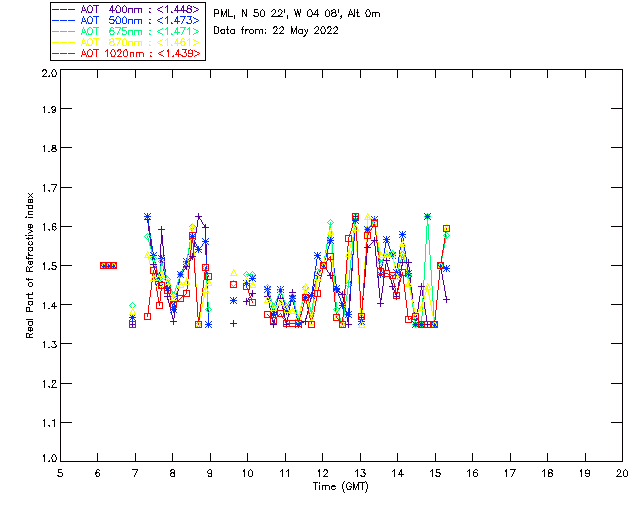Click the purple dashed line legend swatch

click(x=64, y=9)
